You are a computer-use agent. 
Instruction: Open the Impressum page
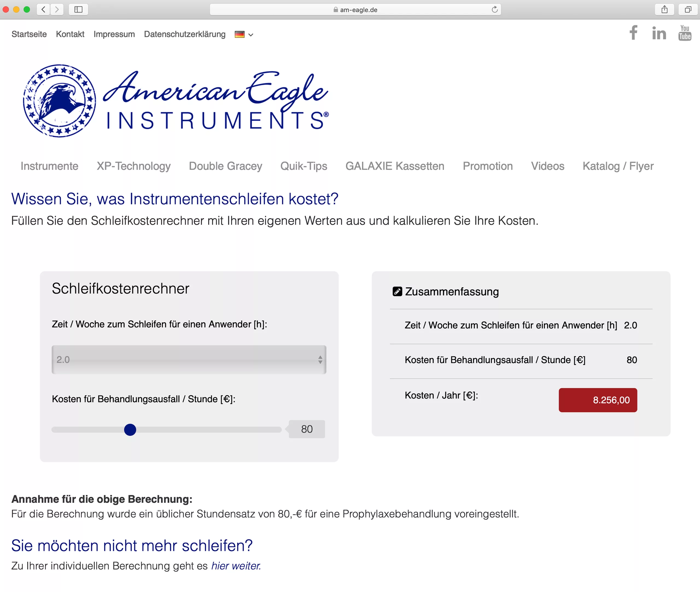tap(114, 34)
